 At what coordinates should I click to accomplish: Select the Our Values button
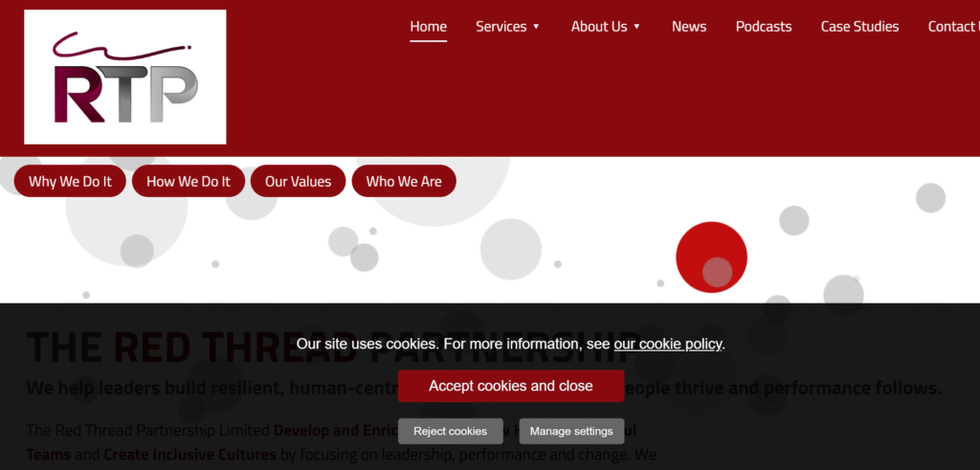(299, 181)
